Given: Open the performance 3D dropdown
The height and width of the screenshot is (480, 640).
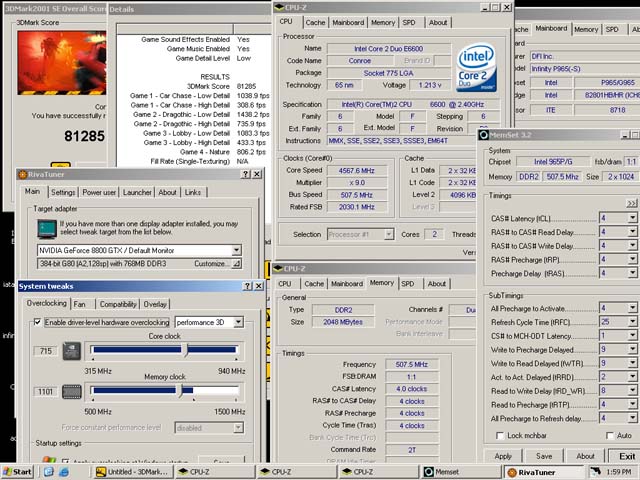Looking at the screenshot, I should [238, 322].
